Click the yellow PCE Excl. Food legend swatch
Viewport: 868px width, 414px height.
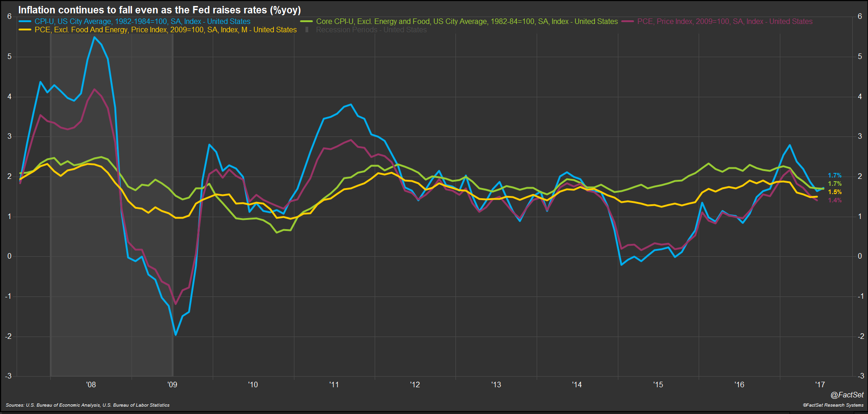[x=25, y=30]
